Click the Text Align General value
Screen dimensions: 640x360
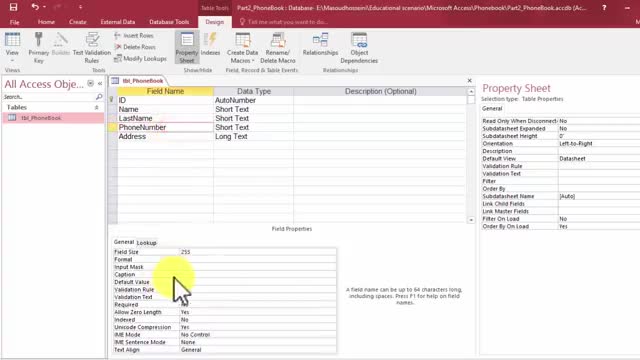(x=258, y=350)
